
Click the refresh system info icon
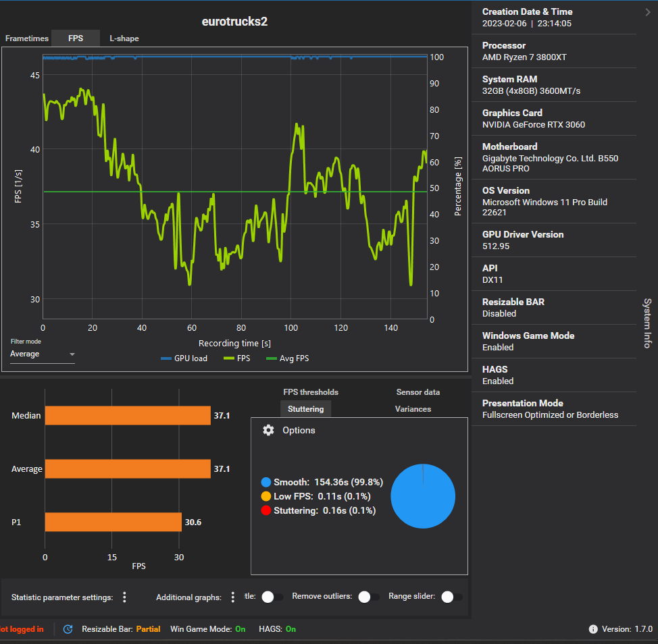point(68,629)
